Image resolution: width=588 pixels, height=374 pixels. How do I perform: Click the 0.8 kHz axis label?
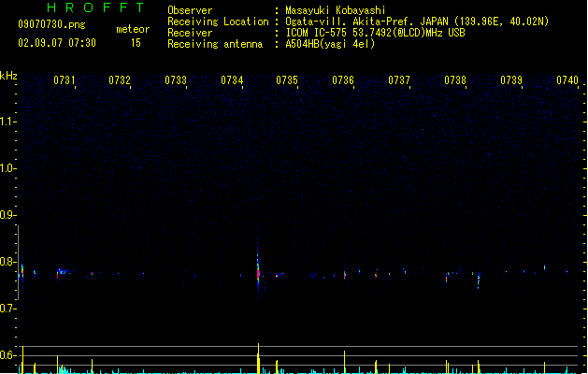coord(7,262)
